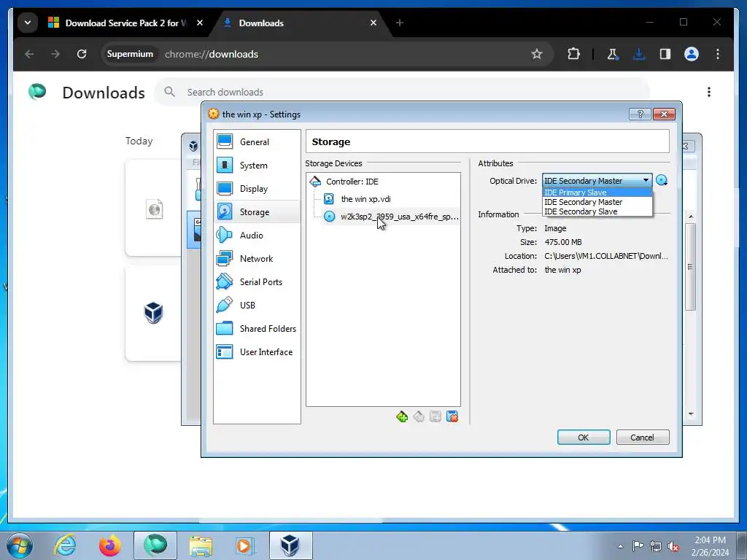Click the Location path text

click(x=606, y=256)
